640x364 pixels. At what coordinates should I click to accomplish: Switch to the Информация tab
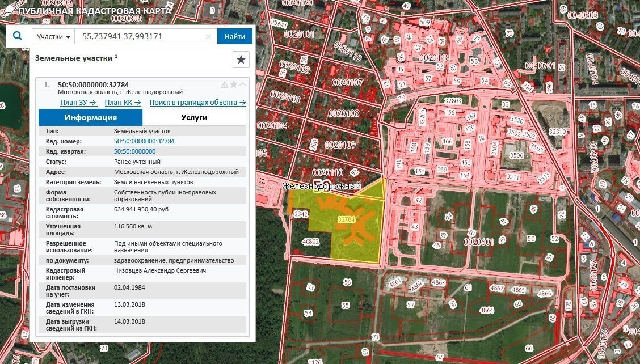91,117
